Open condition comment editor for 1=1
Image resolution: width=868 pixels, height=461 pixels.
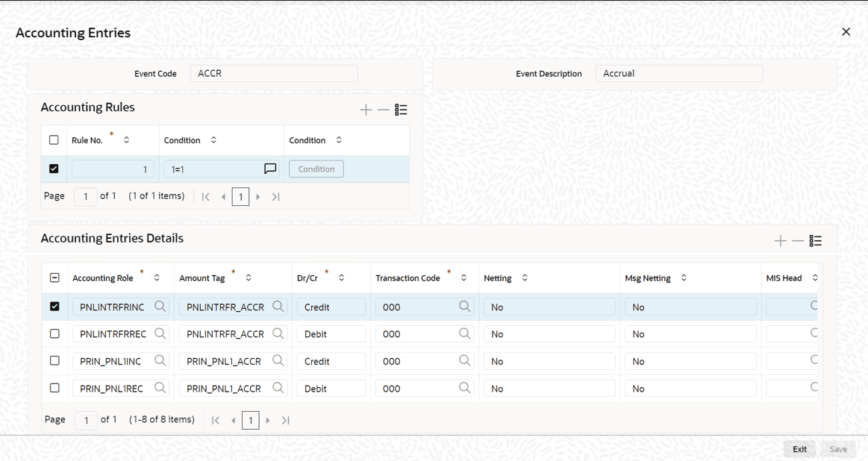[270, 169]
